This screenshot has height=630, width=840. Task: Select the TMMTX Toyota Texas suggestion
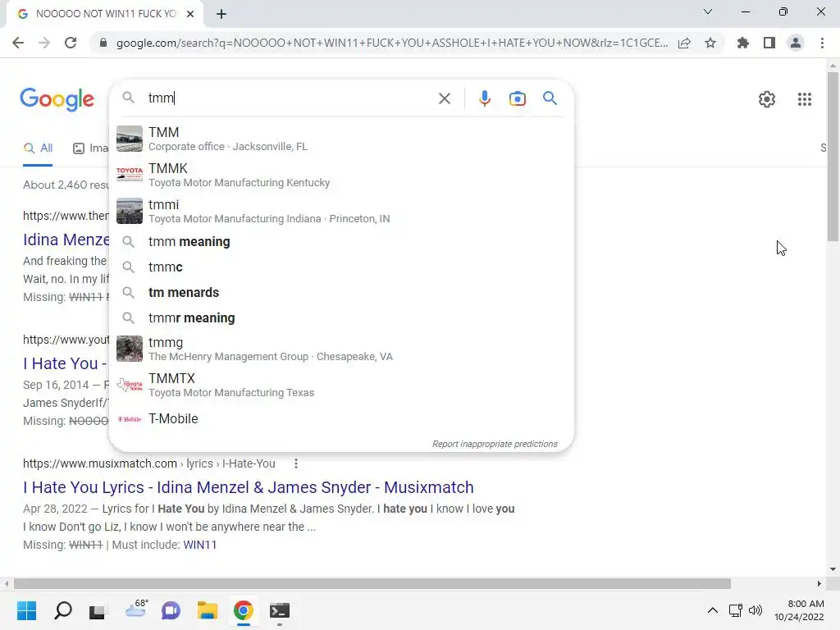click(x=341, y=386)
